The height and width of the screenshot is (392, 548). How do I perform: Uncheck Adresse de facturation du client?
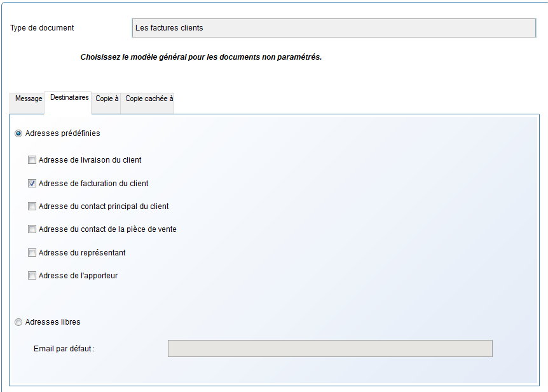pyautogui.click(x=32, y=184)
